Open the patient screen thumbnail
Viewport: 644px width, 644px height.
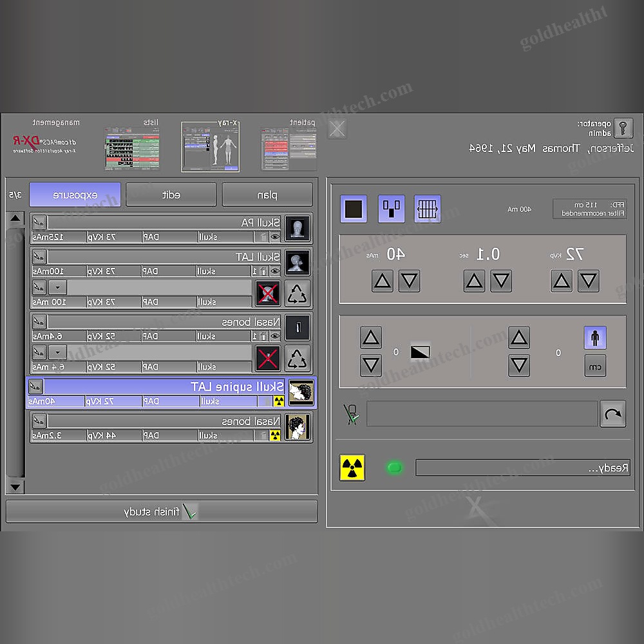tap(289, 149)
